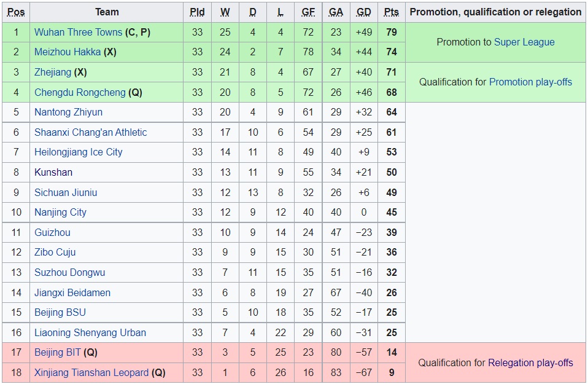588x384 pixels.
Task: Open the Zhejiang team page
Action: [x=53, y=72]
